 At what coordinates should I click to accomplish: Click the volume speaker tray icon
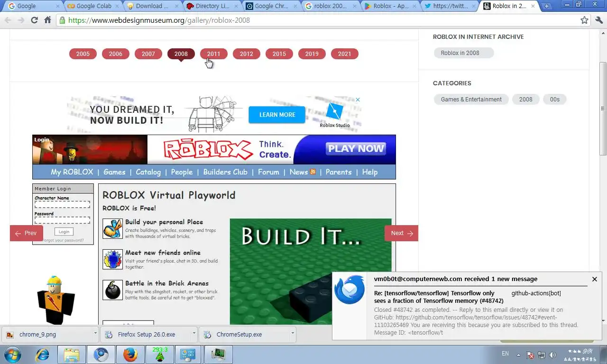coord(552,355)
